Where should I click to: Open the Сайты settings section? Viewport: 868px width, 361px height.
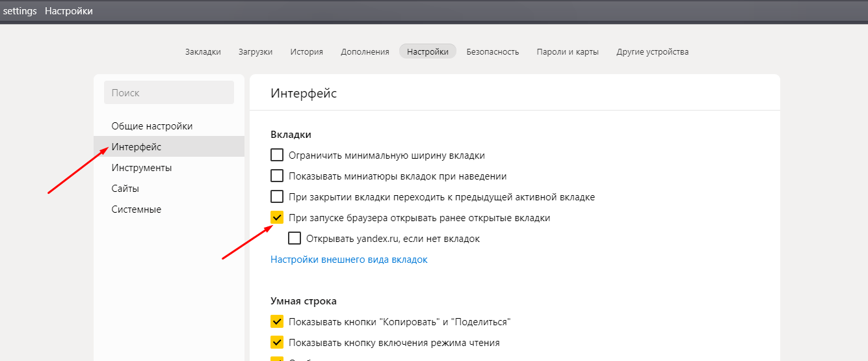tap(125, 189)
